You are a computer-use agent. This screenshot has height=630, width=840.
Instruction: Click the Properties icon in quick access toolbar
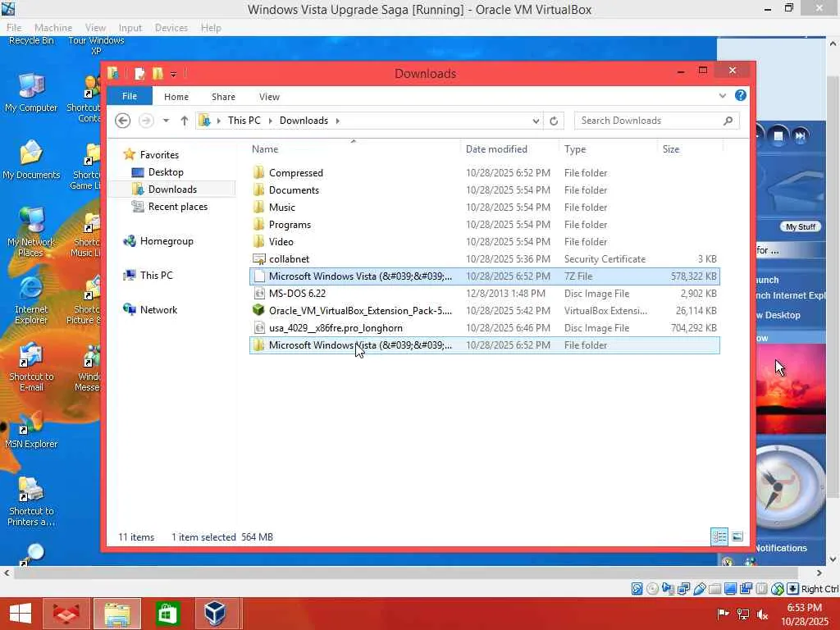click(139, 73)
